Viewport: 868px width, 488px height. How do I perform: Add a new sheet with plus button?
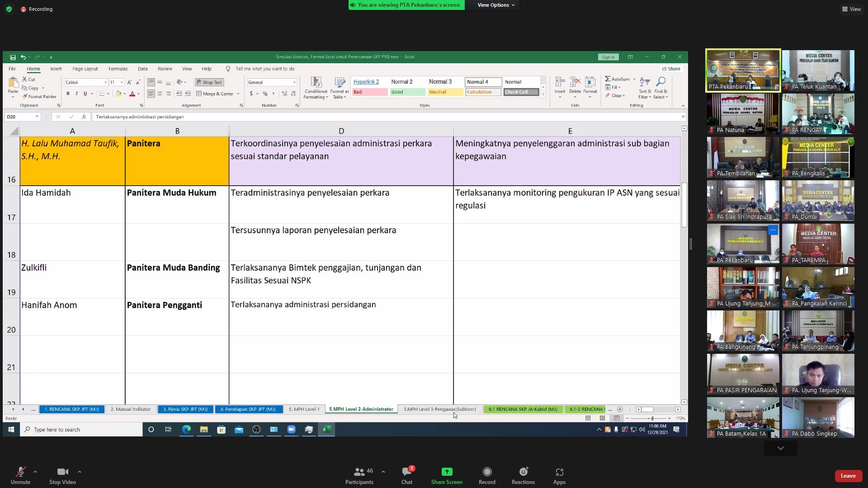[620, 409]
